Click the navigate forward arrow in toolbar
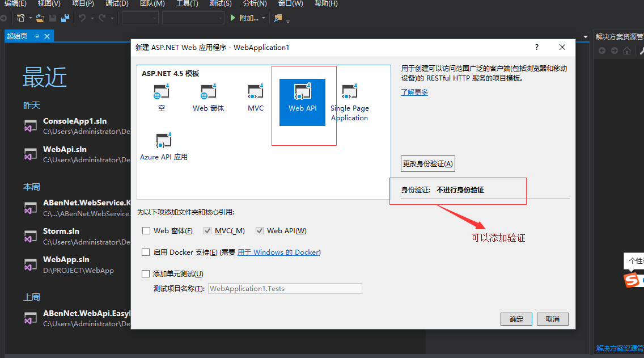This screenshot has width=644, height=358. pyautogui.click(x=3, y=18)
